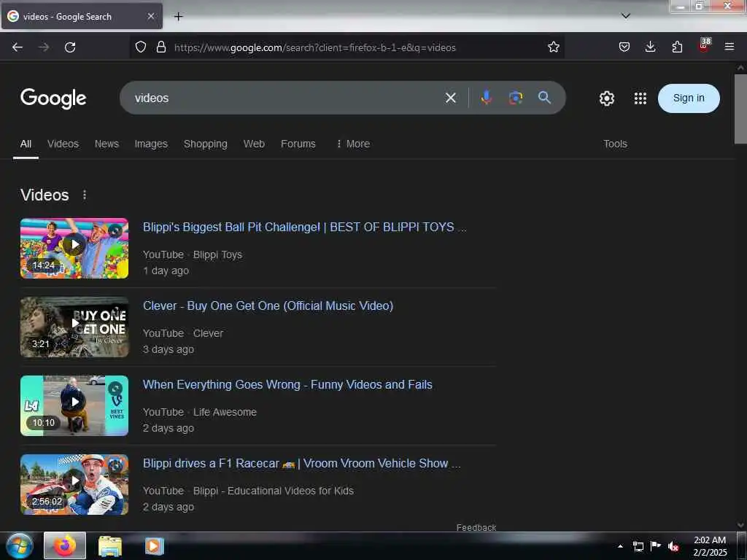Screen dimensions: 747x560
Task: Open Blippi drives a F1 Racecar link
Action: coord(301,463)
